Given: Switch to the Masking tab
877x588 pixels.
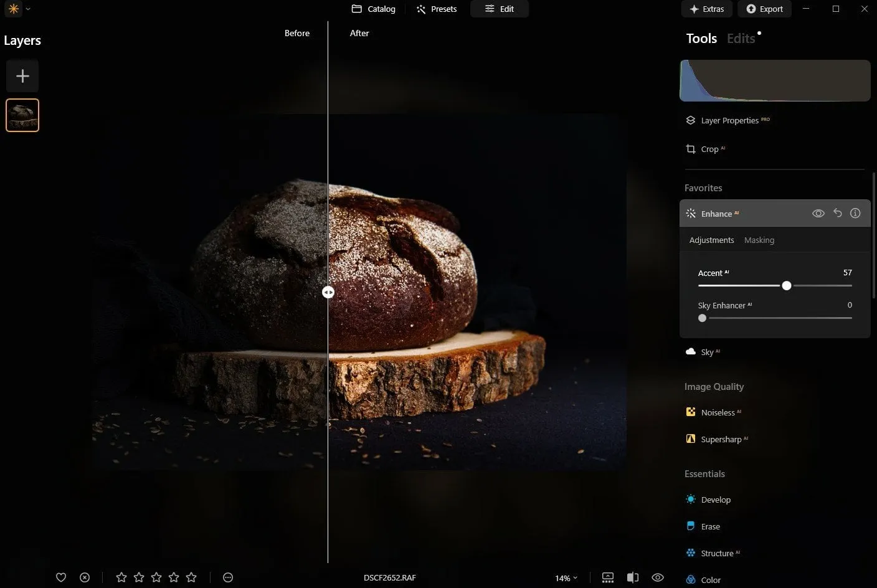Looking at the screenshot, I should 759,240.
